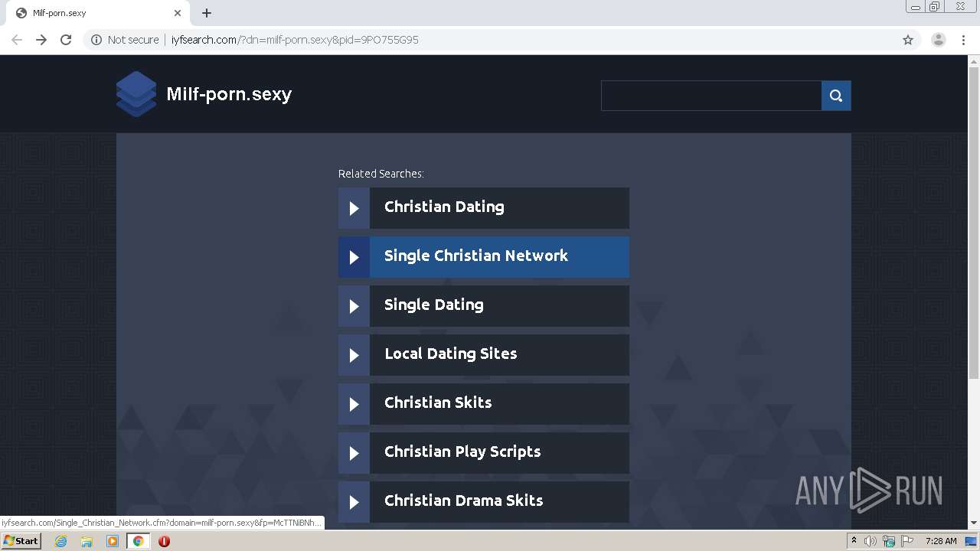Click the arrow beside Christian Skits

click(x=354, y=404)
